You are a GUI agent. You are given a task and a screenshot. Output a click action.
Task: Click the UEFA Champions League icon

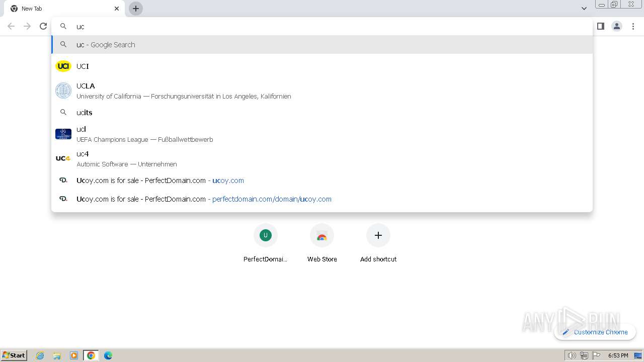tap(63, 134)
